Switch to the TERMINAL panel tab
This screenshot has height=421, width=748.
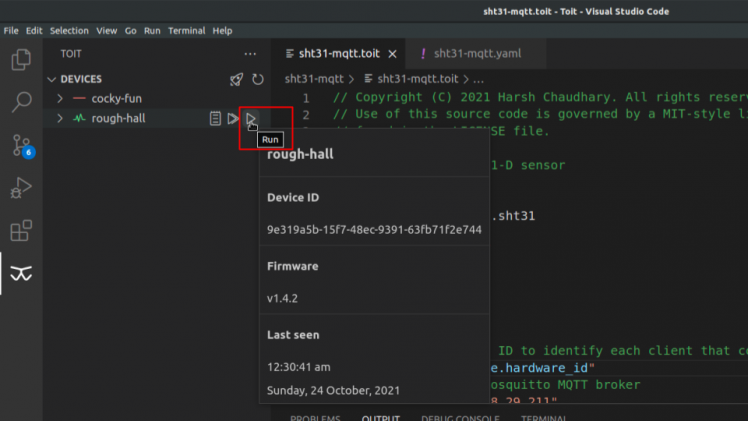coord(543,418)
